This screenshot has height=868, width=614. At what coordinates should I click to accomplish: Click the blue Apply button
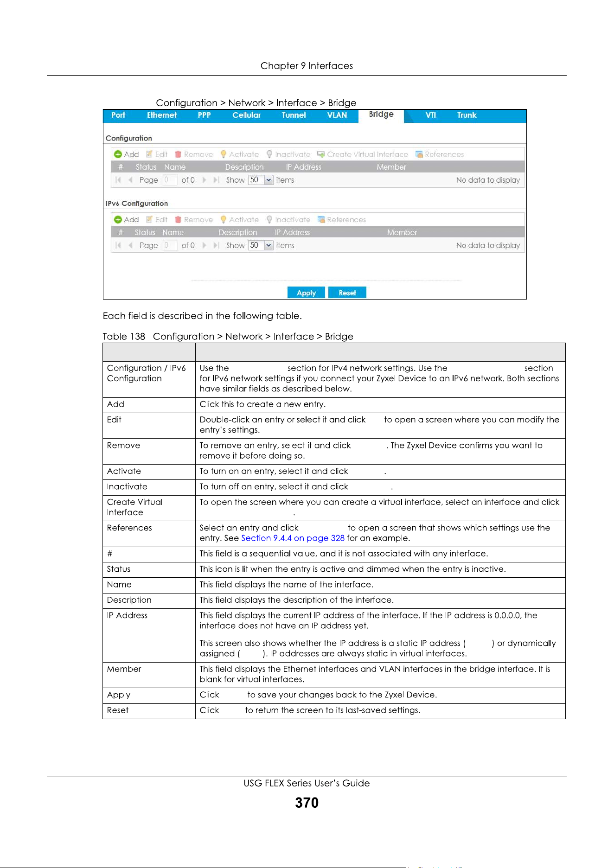[x=306, y=293]
